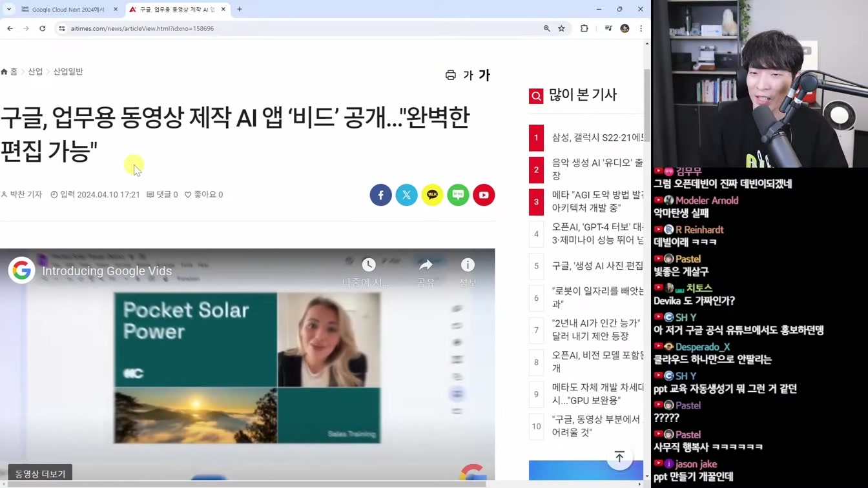Image resolution: width=868 pixels, height=488 pixels.
Task: Open the site information icon in address bar
Action: (62, 28)
